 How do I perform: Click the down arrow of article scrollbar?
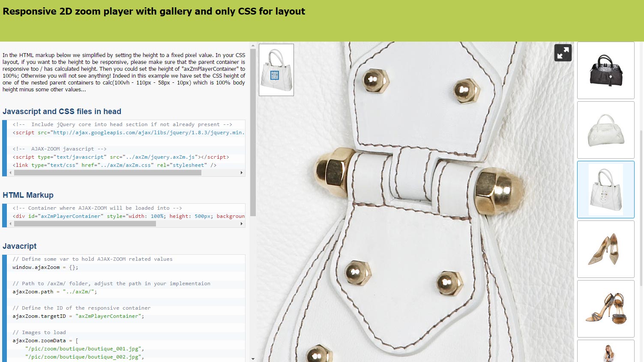pyautogui.click(x=253, y=359)
